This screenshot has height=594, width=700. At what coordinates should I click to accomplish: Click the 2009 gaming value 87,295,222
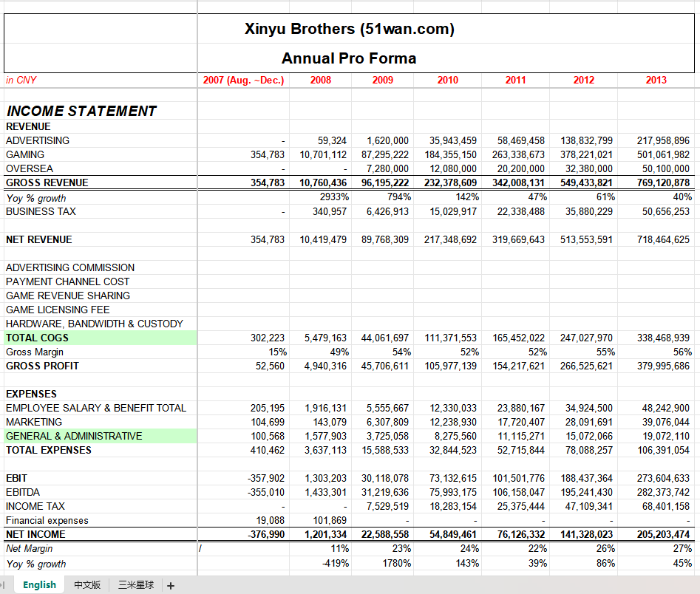tap(385, 155)
